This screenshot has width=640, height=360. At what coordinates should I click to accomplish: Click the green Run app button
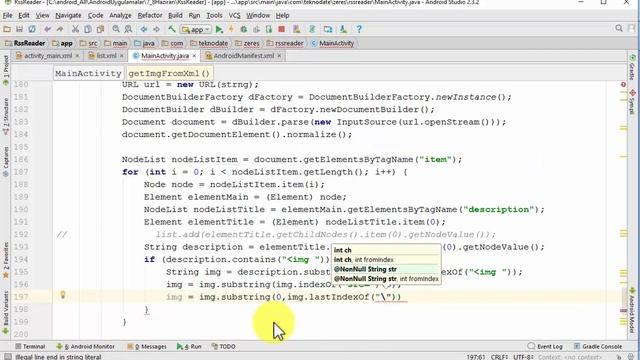219,29
